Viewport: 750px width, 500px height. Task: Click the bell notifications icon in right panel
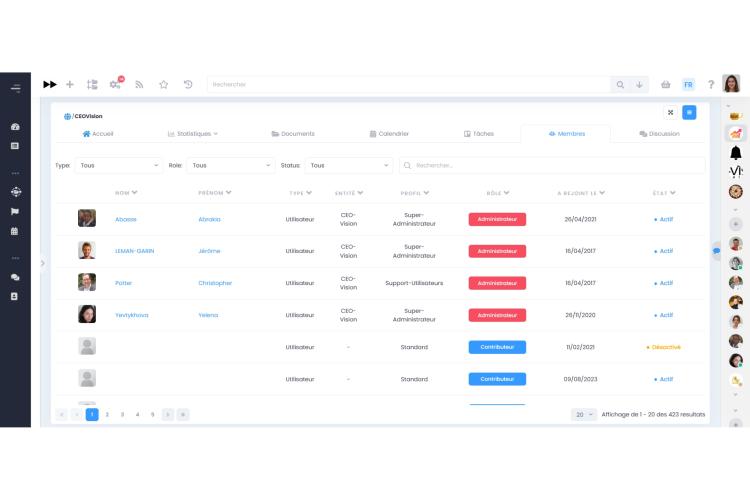(736, 153)
